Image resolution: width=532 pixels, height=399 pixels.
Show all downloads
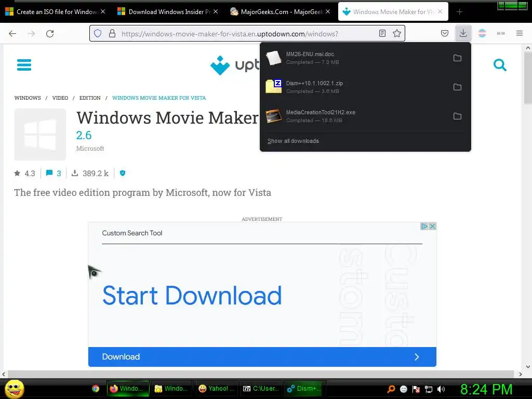pyautogui.click(x=293, y=141)
